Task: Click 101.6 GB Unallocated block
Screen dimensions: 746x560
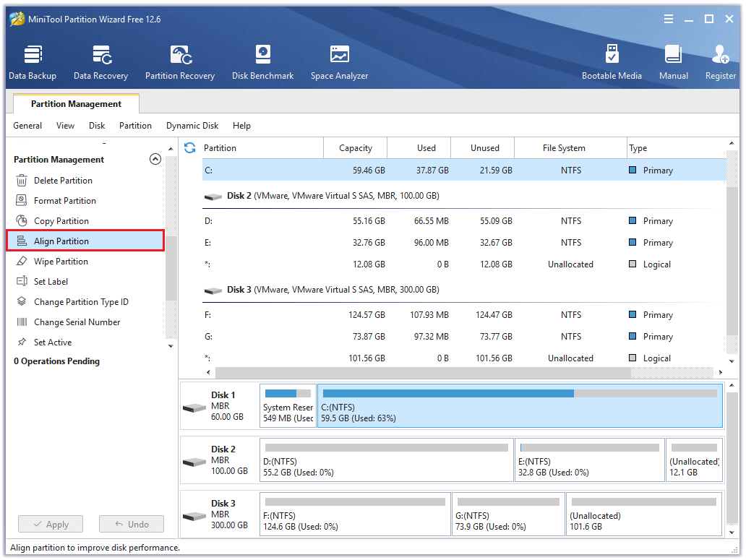Action: pos(644,514)
